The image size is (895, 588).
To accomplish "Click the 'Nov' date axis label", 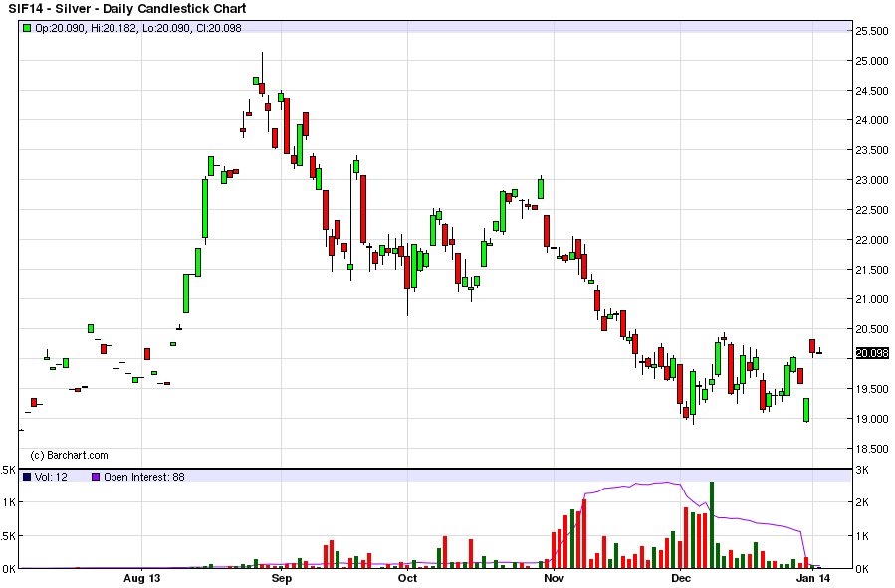I will pyautogui.click(x=554, y=578).
